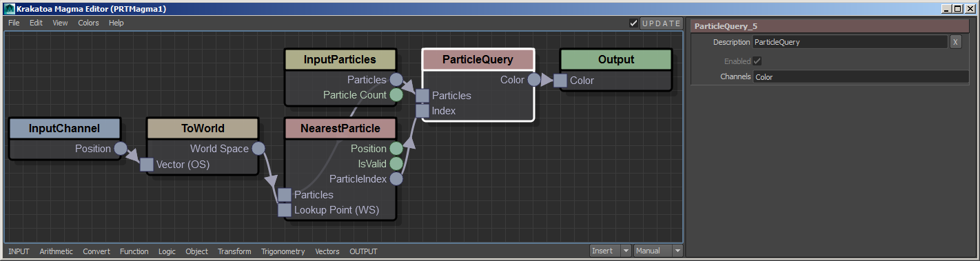The width and height of the screenshot is (980, 261).
Task: Open the Colors menu
Action: coord(88,23)
